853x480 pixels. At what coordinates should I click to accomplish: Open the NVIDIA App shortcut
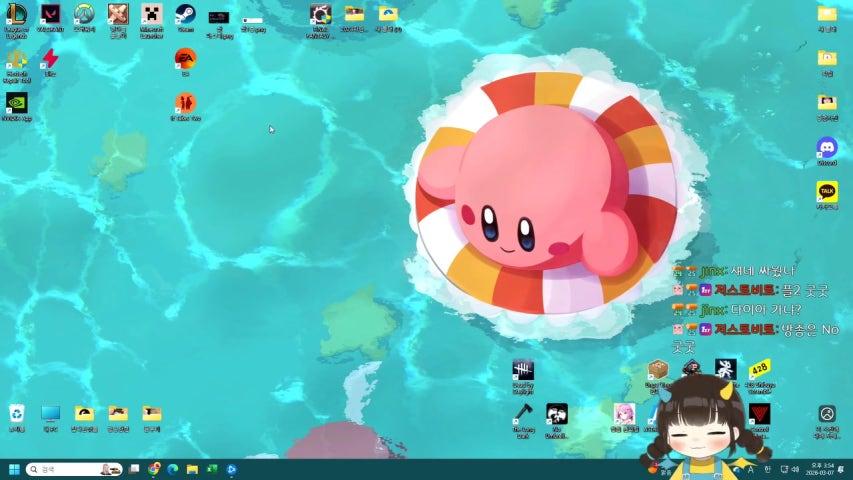tap(16, 103)
